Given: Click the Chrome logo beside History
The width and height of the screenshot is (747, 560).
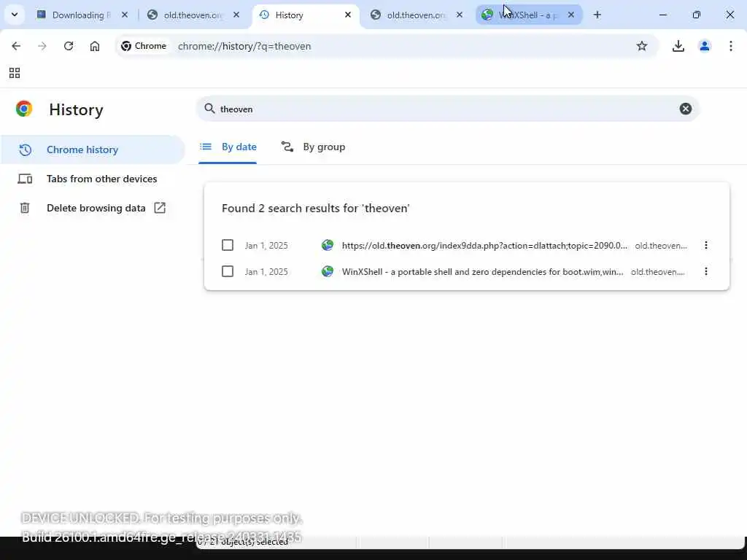Looking at the screenshot, I should [x=24, y=109].
